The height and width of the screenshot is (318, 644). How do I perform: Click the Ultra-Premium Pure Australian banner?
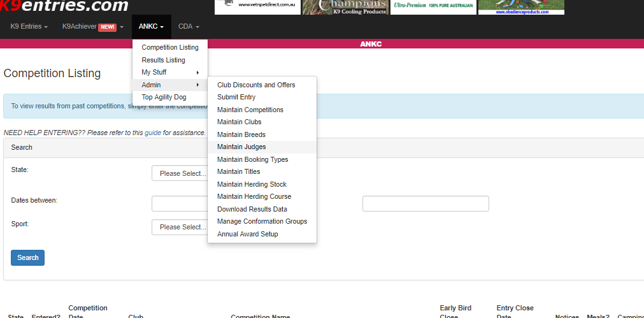pos(433,7)
